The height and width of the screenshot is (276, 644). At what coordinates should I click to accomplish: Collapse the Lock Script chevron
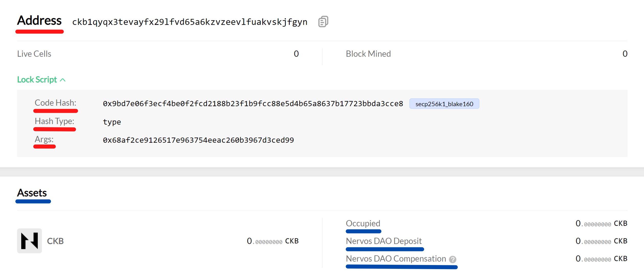(63, 80)
